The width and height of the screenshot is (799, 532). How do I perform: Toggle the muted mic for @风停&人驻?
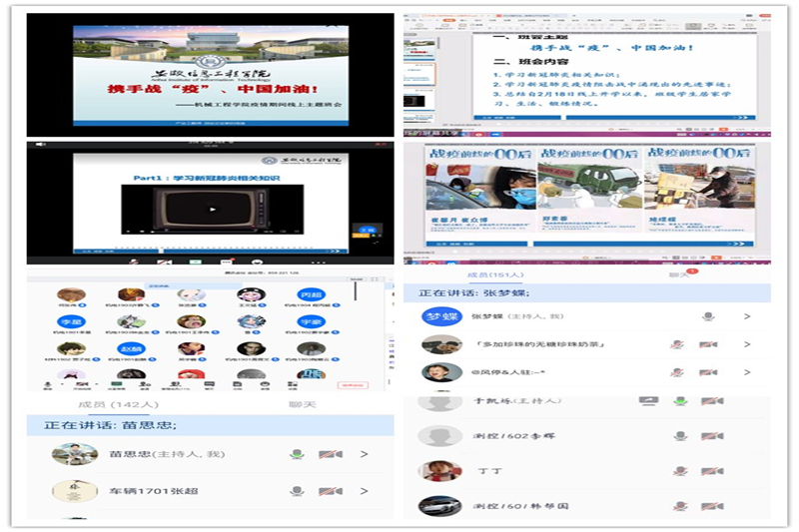click(x=678, y=372)
